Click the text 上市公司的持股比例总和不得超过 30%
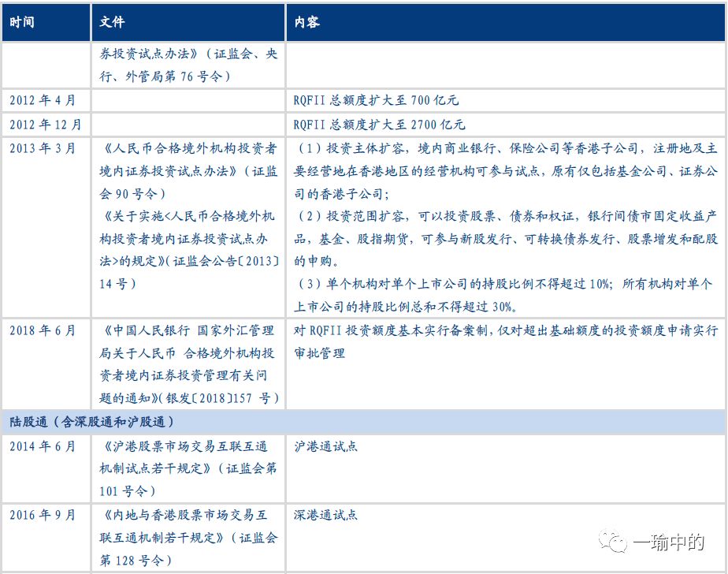 click(x=405, y=307)
